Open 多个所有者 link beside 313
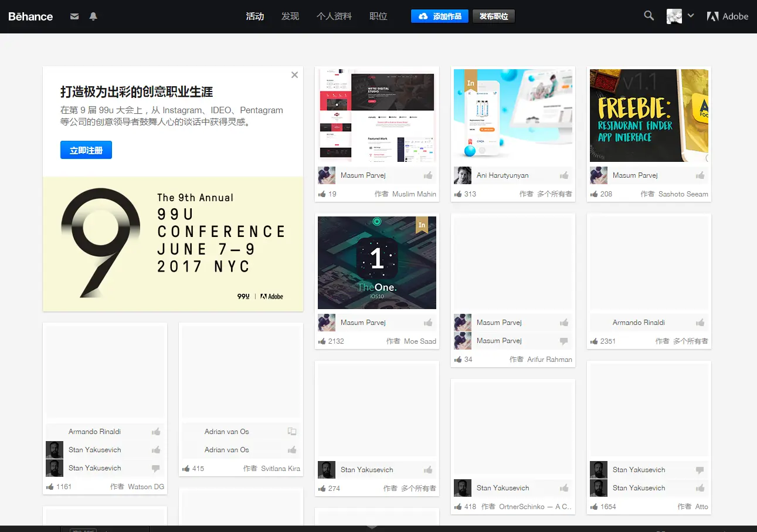 [555, 194]
